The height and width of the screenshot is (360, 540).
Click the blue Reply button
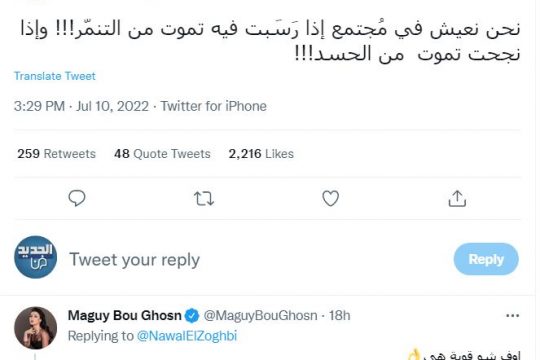click(x=486, y=259)
